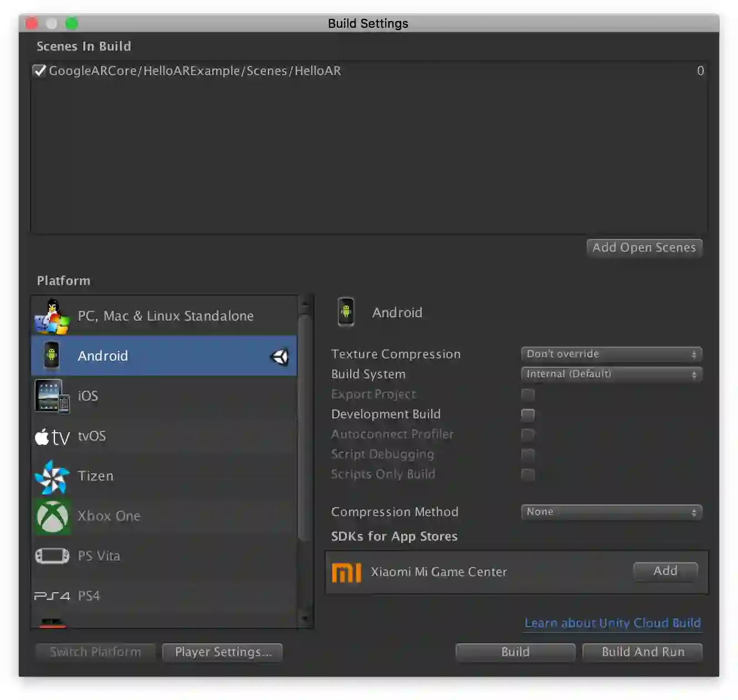Click the platform list scroll down arrow

pos(305,618)
